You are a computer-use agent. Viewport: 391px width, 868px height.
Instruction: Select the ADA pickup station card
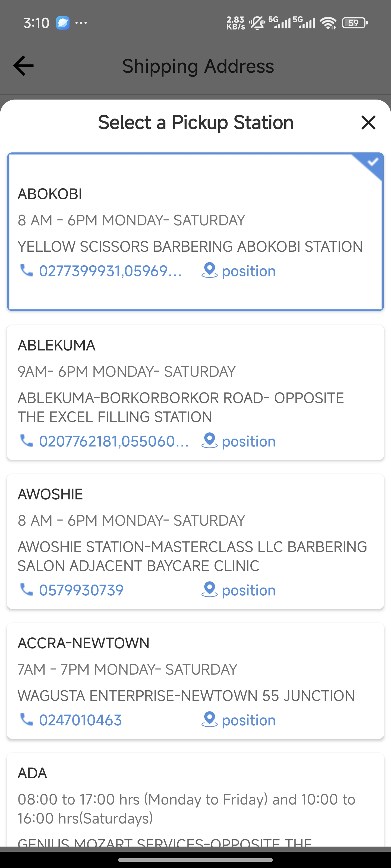click(x=195, y=799)
